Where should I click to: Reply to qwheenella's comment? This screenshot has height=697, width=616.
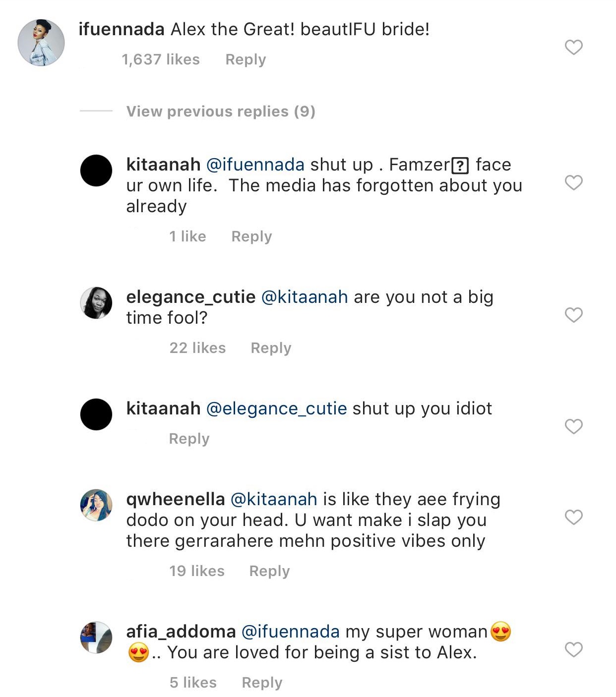click(269, 571)
